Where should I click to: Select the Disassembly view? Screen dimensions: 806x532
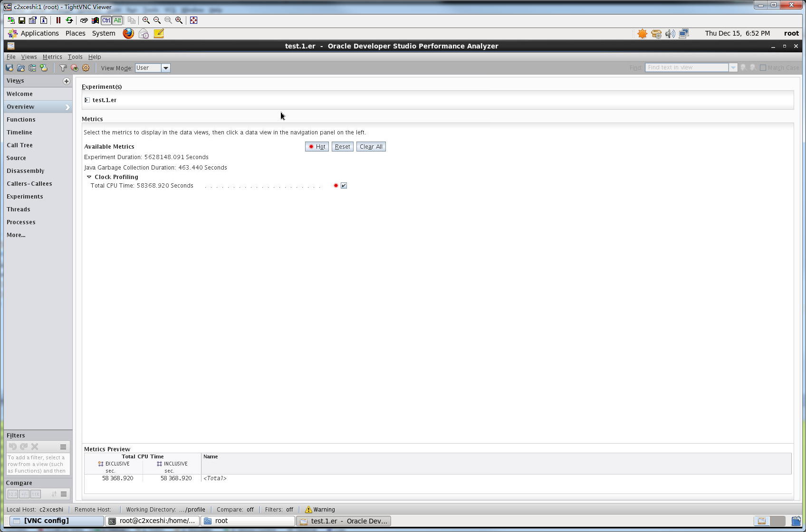38,171
